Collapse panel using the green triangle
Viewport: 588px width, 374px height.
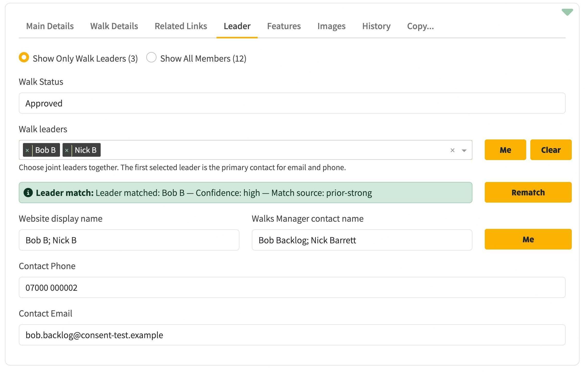[x=567, y=12]
